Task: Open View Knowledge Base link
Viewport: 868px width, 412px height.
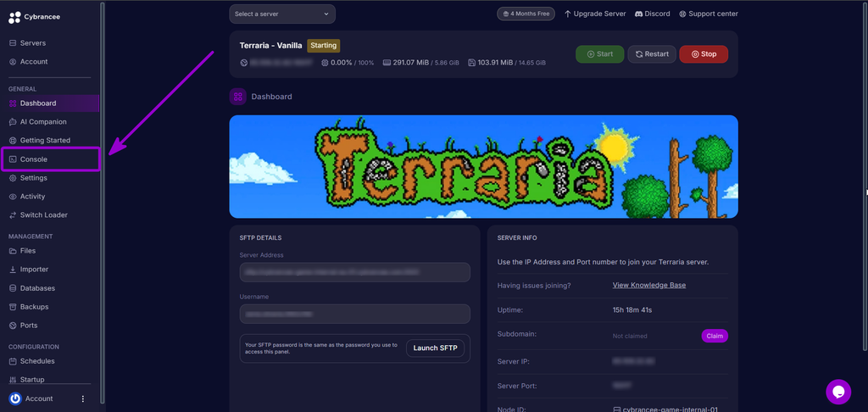Action: click(x=649, y=285)
